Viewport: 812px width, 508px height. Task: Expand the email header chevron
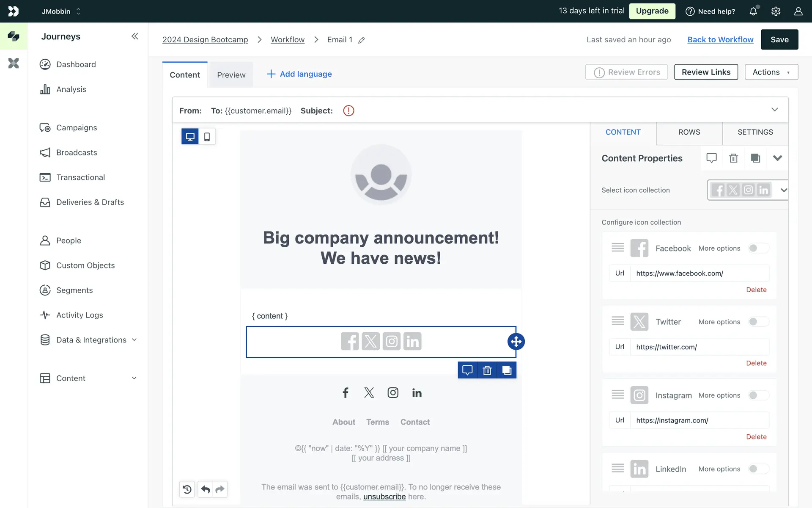(774, 110)
